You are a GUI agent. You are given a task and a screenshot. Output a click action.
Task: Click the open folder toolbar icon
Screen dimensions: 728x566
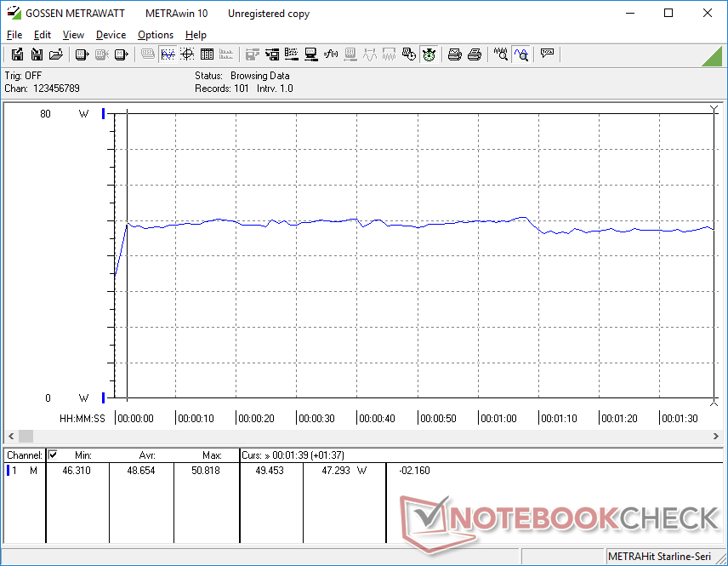point(56,54)
